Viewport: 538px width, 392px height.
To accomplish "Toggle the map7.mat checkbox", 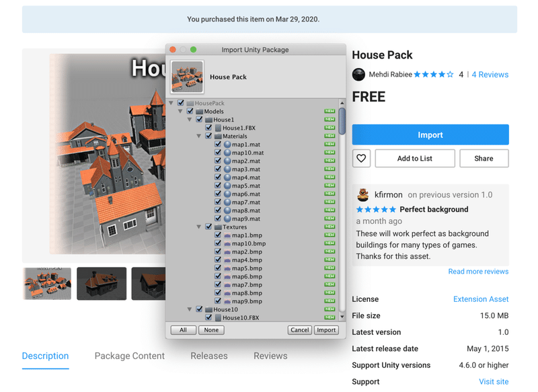I will [x=218, y=202].
